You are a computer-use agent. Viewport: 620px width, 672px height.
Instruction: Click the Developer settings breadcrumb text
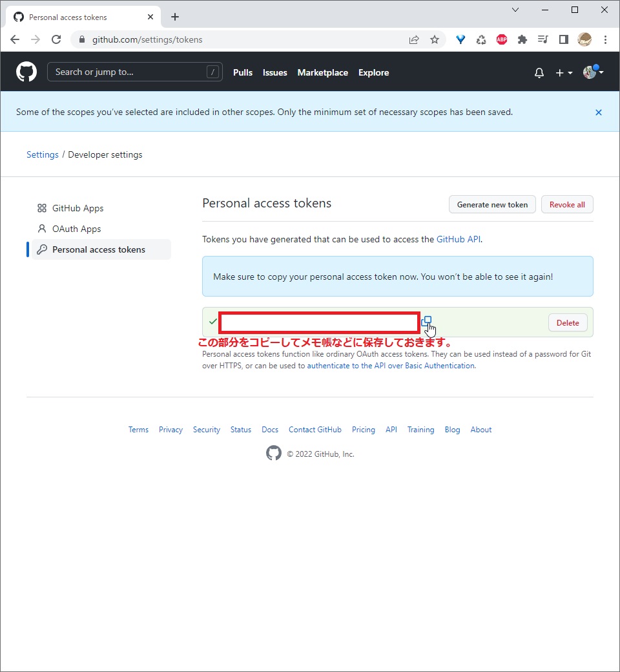pos(105,154)
